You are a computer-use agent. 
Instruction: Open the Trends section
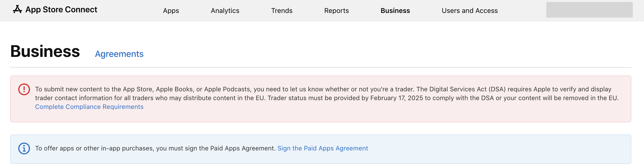(282, 10)
